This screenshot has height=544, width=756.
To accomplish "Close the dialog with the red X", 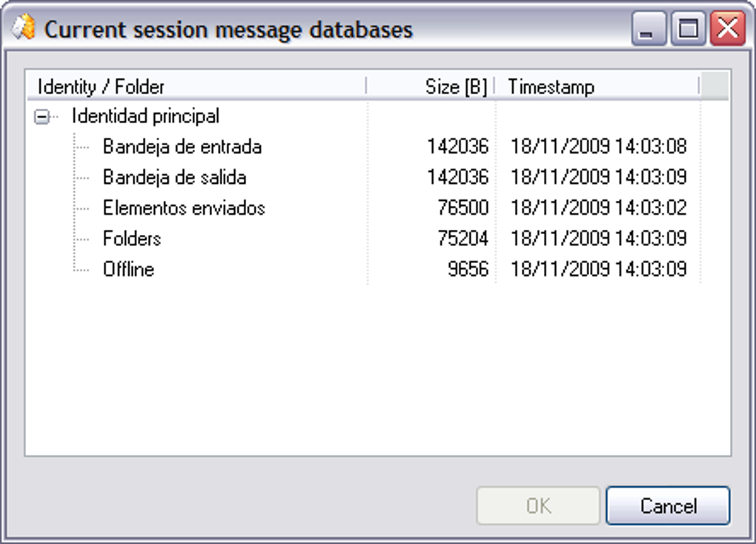I will pyautogui.click(x=727, y=30).
